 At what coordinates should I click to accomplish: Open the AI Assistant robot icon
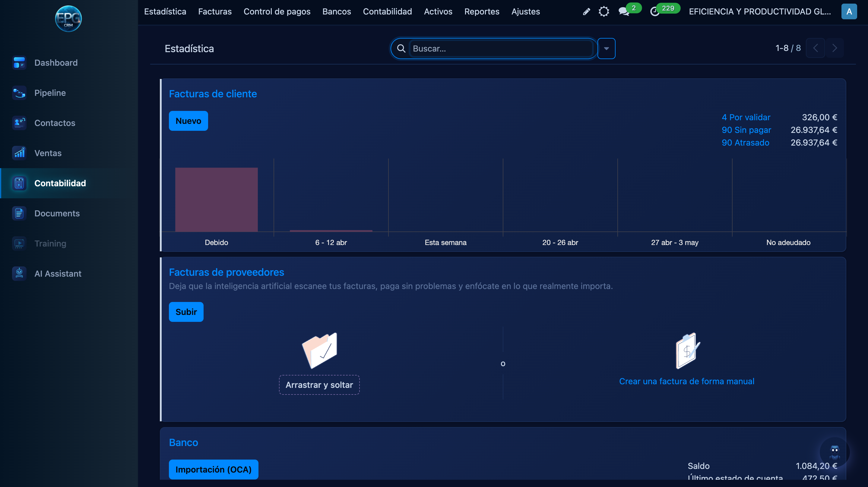point(19,273)
